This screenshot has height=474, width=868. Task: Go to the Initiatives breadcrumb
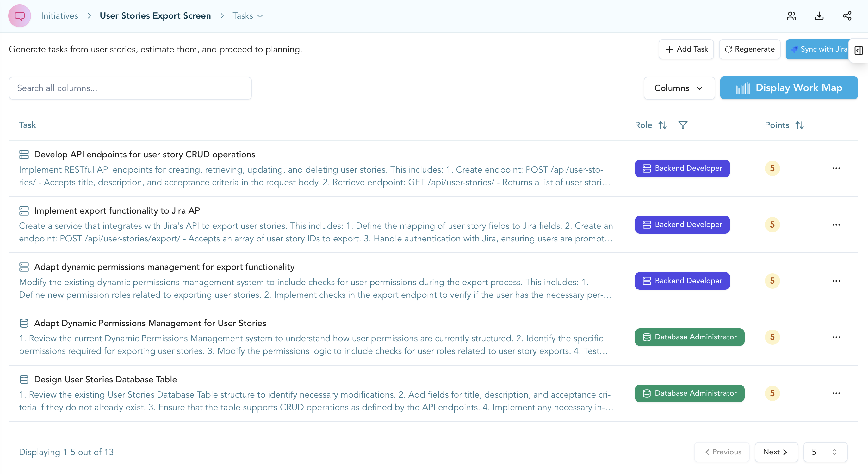(x=60, y=16)
